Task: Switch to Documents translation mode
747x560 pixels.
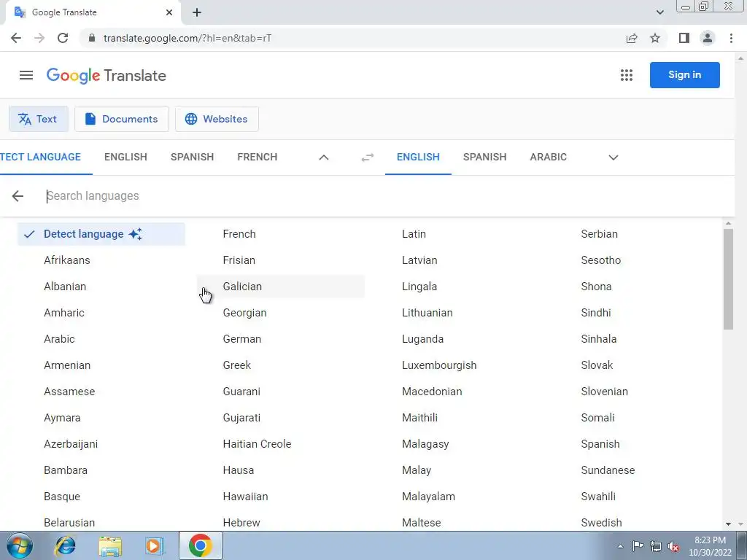Action: [x=122, y=119]
